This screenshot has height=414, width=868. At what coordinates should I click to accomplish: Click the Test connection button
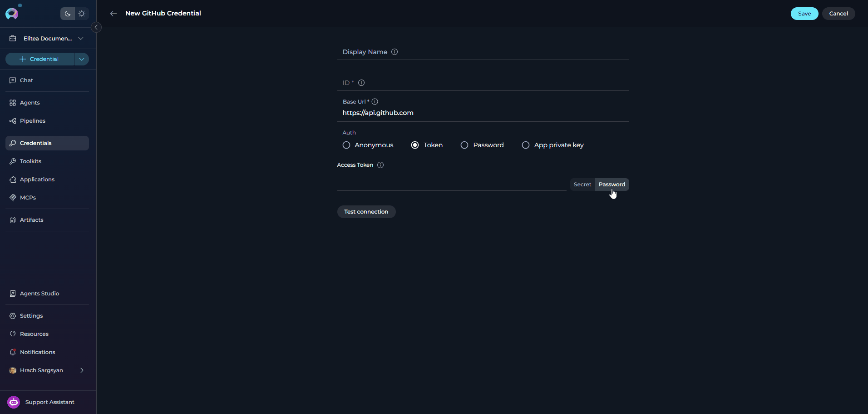[366, 212]
